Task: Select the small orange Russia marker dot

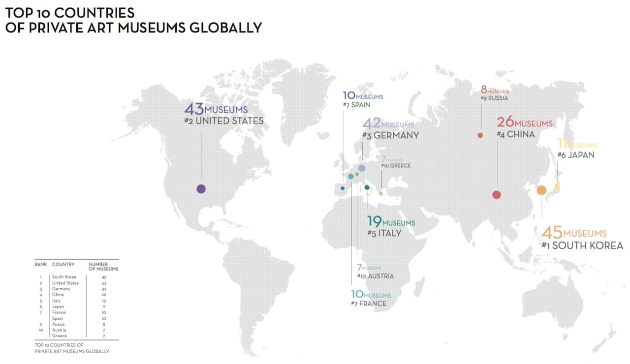Action: (480, 135)
